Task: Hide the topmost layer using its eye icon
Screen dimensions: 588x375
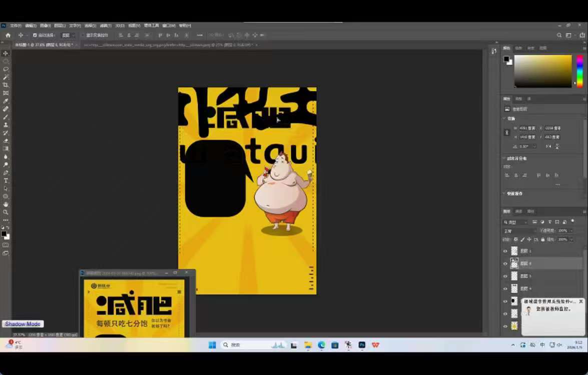Action: point(505,251)
